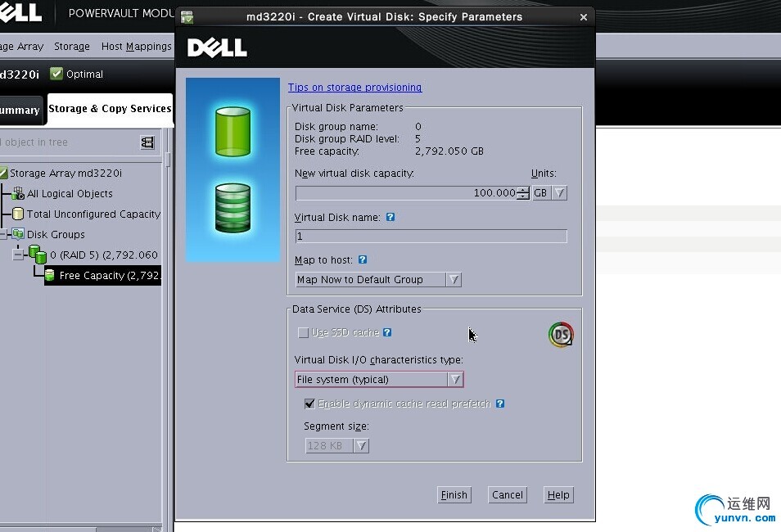
Task: Click the green disk group image
Action: (x=232, y=132)
